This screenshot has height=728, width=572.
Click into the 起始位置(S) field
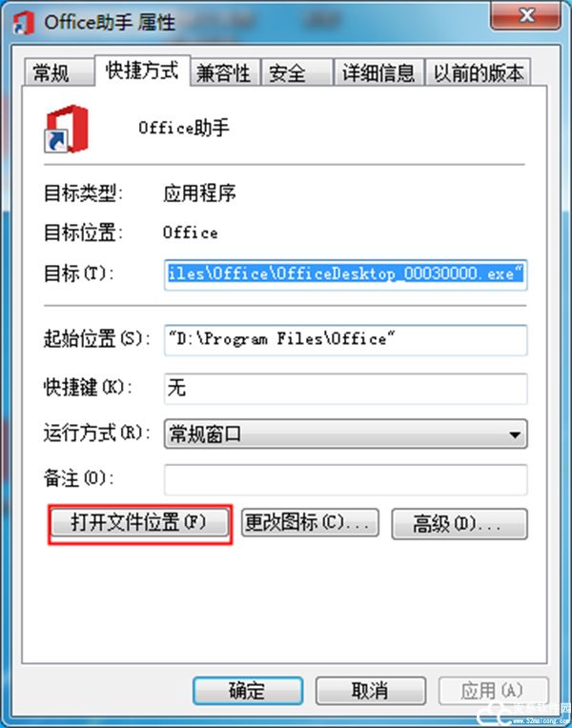[345, 340]
